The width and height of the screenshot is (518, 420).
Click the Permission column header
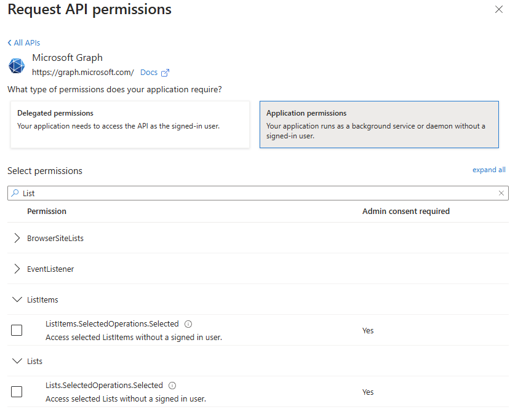click(47, 212)
